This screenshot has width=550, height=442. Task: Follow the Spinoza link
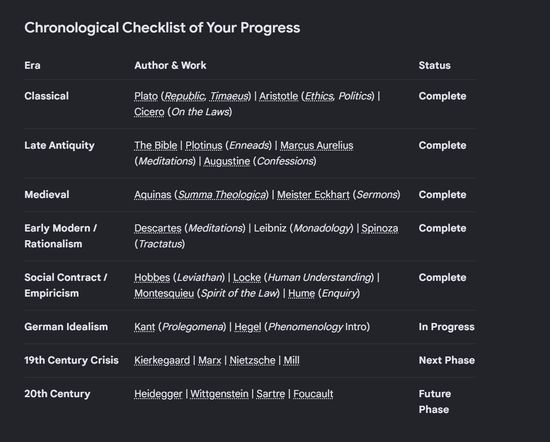[380, 228]
